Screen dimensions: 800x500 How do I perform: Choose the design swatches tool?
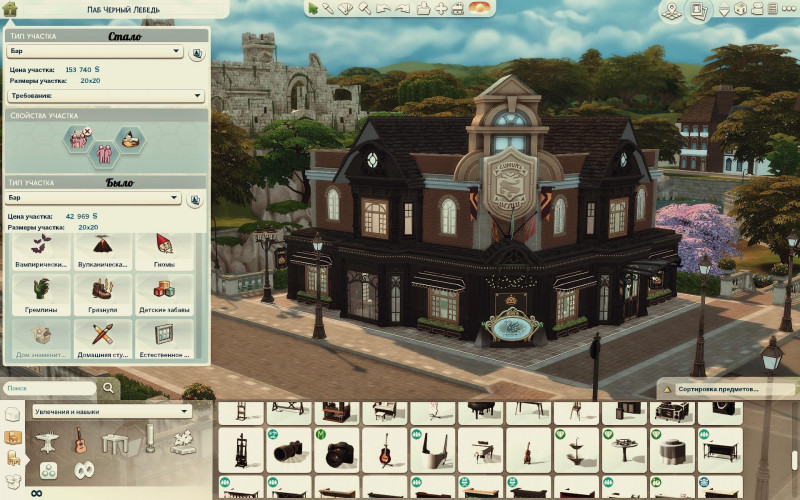pyautogui.click(x=345, y=8)
